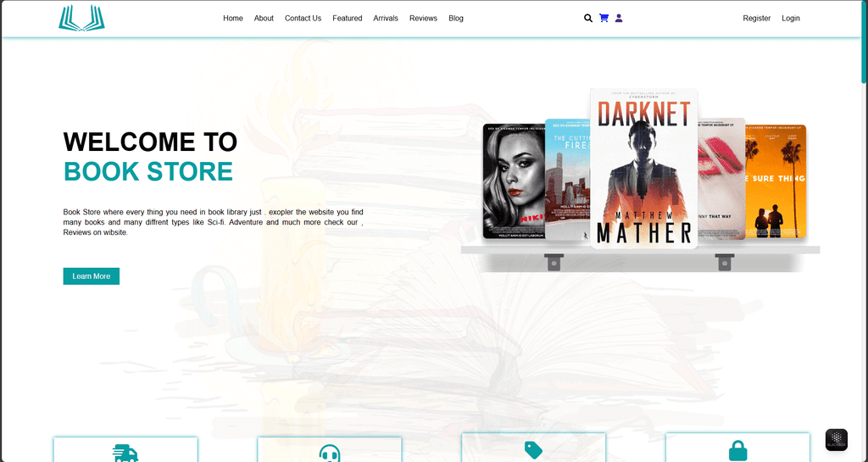The image size is (868, 462).
Task: Jump to the Featured section
Action: click(x=347, y=18)
